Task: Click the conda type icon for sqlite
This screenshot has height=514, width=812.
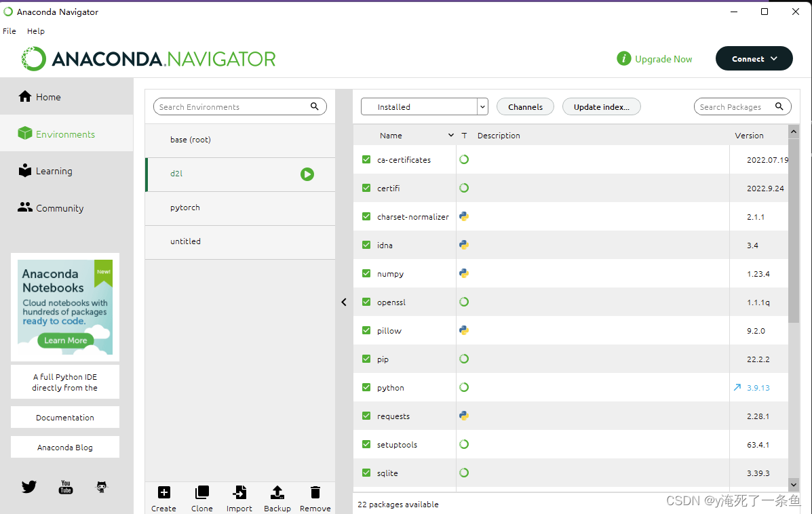Action: (x=464, y=473)
